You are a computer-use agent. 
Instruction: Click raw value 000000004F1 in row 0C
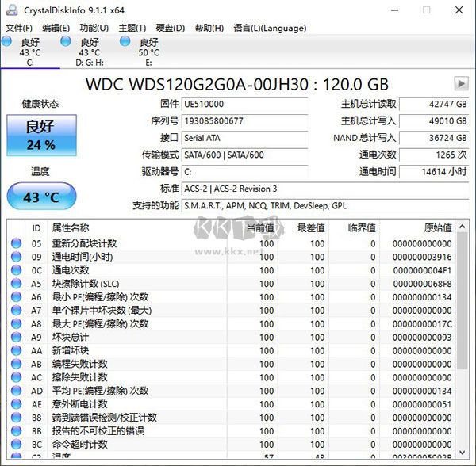(x=422, y=270)
